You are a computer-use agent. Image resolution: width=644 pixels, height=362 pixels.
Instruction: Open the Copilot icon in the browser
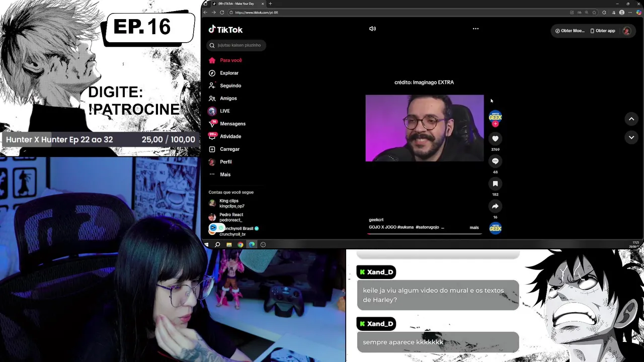(x=639, y=12)
